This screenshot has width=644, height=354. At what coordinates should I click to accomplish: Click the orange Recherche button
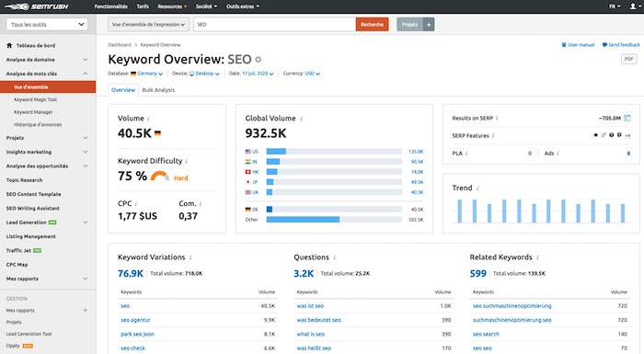tap(372, 25)
